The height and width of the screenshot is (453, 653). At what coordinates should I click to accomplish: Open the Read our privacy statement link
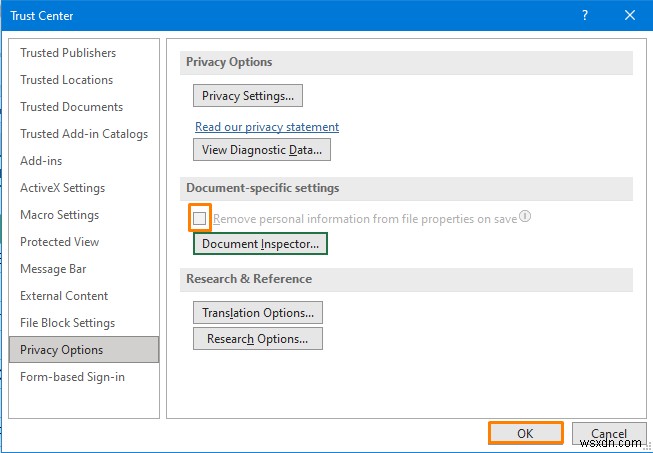pos(267,127)
